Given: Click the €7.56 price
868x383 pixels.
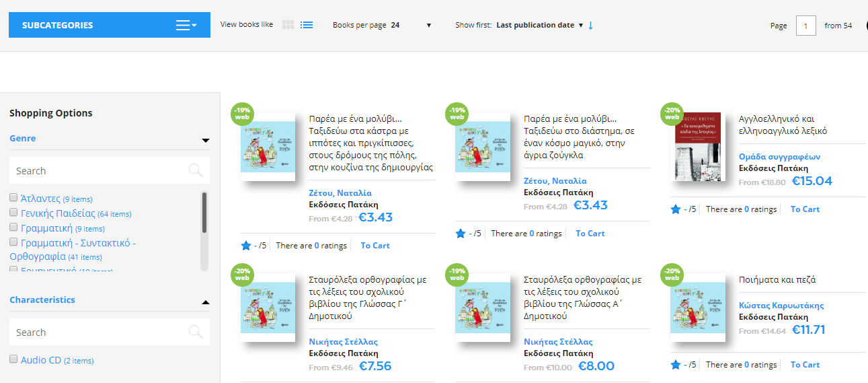Looking at the screenshot, I should [375, 366].
